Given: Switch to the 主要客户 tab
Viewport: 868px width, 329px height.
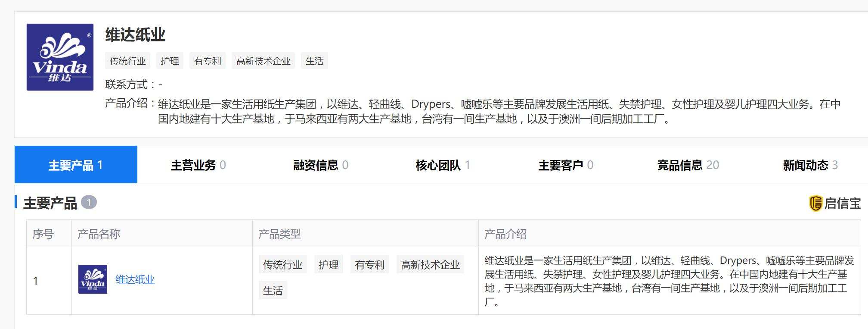Looking at the screenshot, I should pyautogui.click(x=565, y=165).
